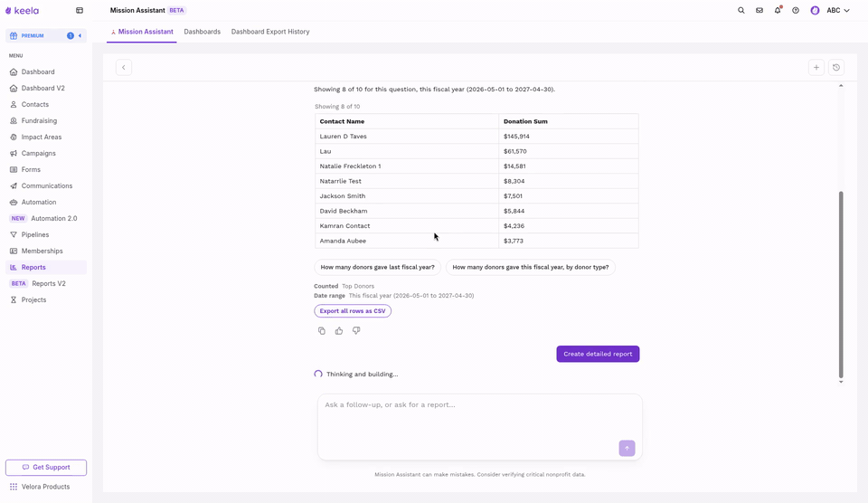The image size is (868, 503).
Task: Click the Reports chart icon
Action: point(14,267)
